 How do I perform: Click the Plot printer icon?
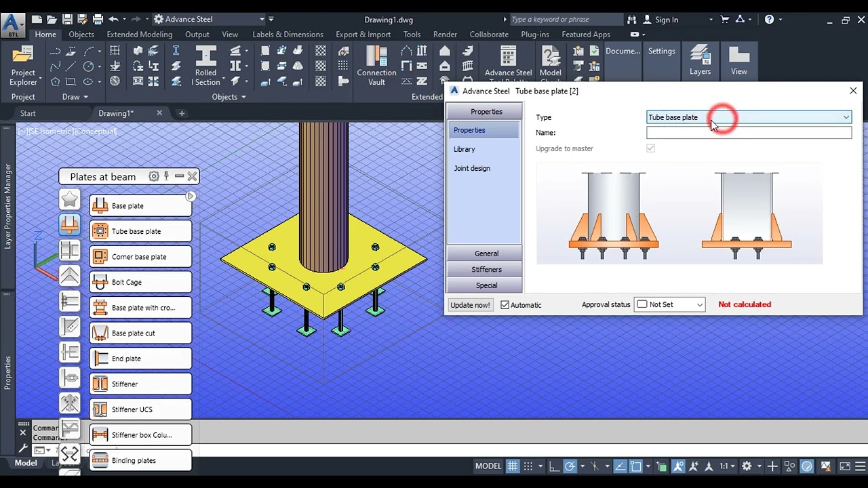[98, 20]
